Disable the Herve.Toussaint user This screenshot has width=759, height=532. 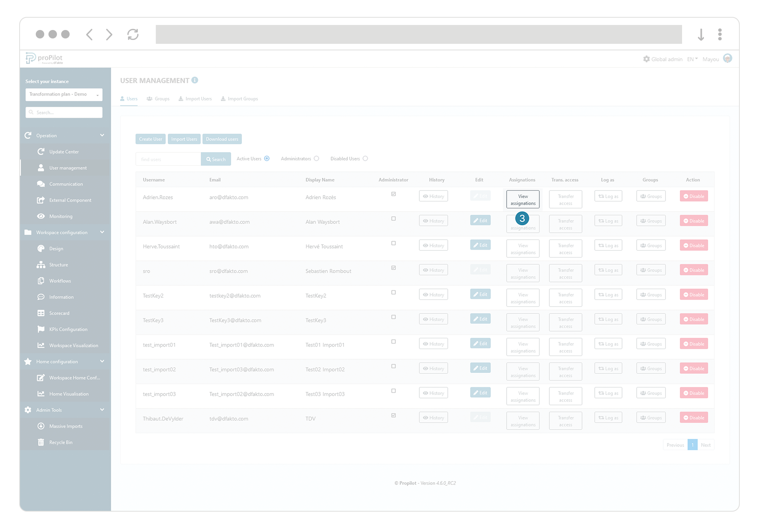(x=693, y=245)
